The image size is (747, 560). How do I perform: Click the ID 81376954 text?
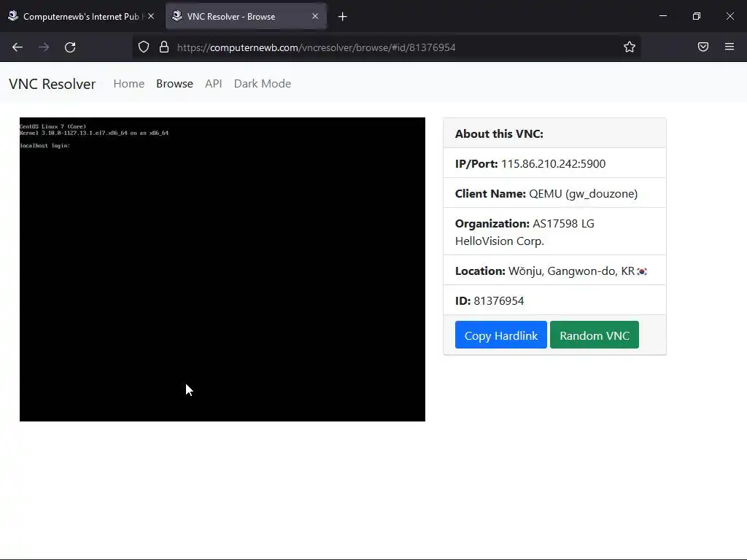pyautogui.click(x=489, y=301)
